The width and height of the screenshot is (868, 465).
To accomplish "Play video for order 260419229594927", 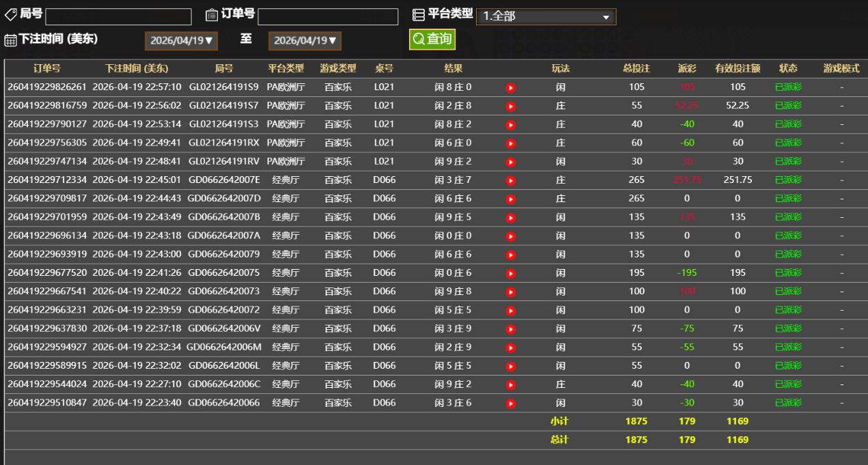I will coord(510,348).
